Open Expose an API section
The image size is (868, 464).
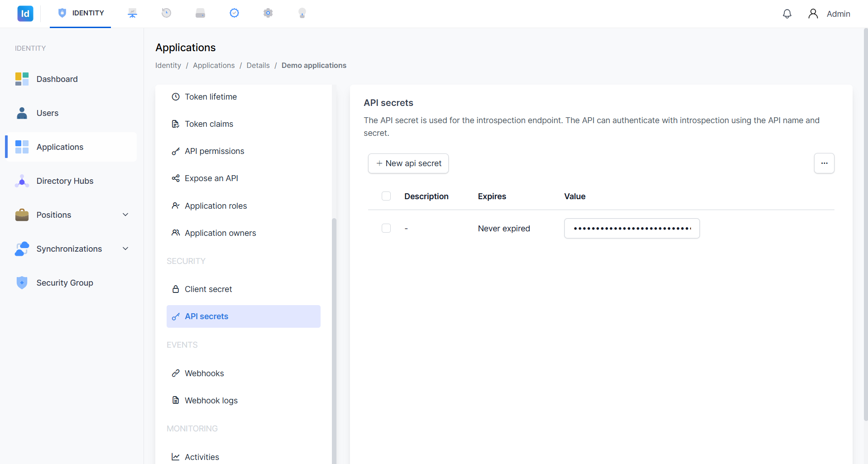click(244, 178)
